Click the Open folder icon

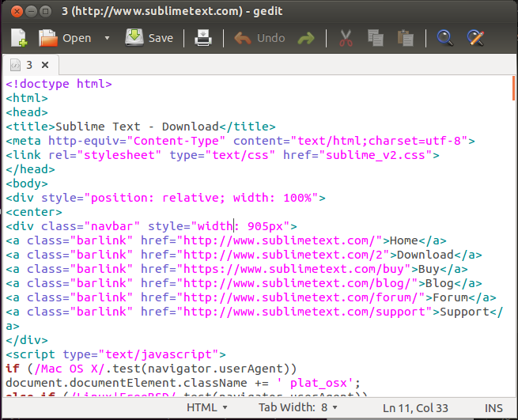tap(48, 38)
